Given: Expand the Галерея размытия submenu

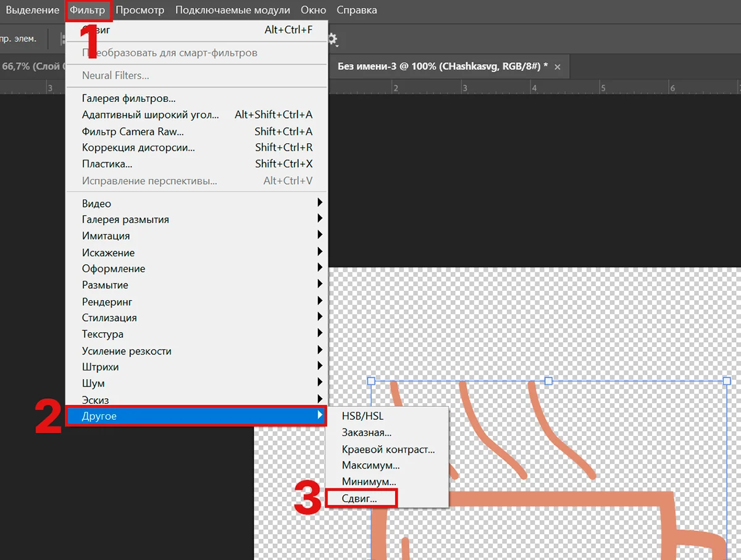Looking at the screenshot, I should [x=196, y=219].
